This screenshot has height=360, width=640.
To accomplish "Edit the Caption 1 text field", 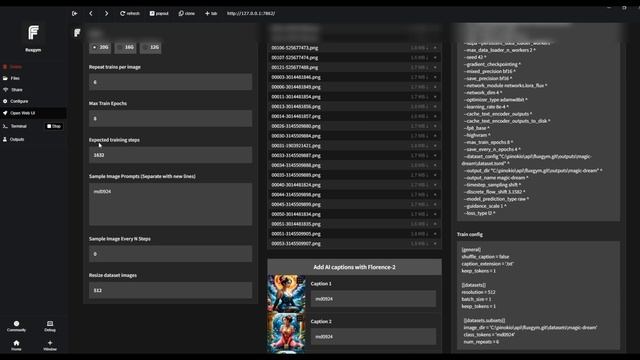I will tap(373, 299).
